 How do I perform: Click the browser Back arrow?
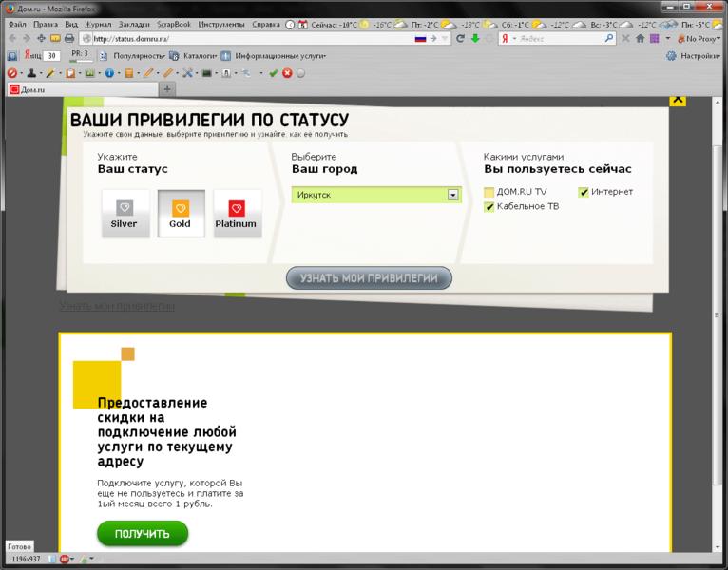tap(12, 39)
